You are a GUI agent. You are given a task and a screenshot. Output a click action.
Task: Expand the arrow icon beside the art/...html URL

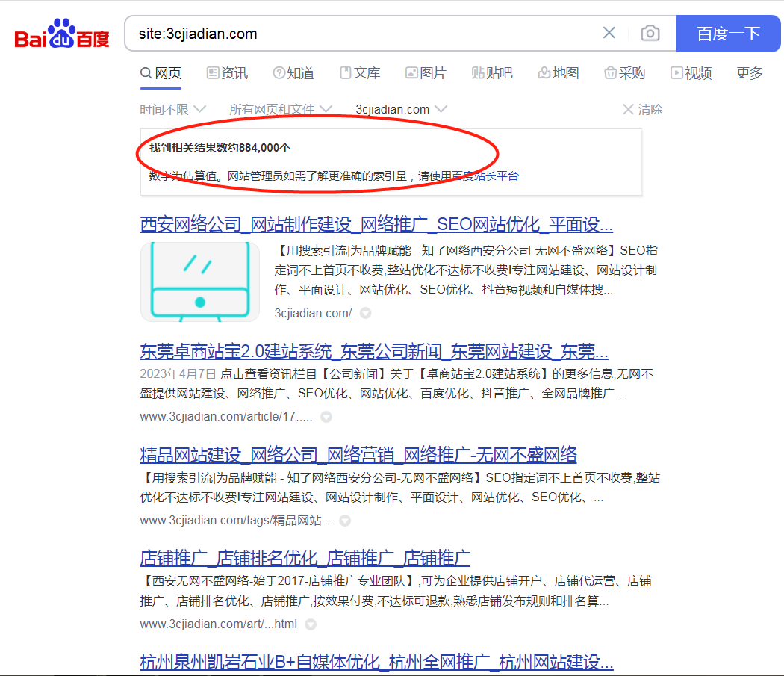[x=311, y=624]
